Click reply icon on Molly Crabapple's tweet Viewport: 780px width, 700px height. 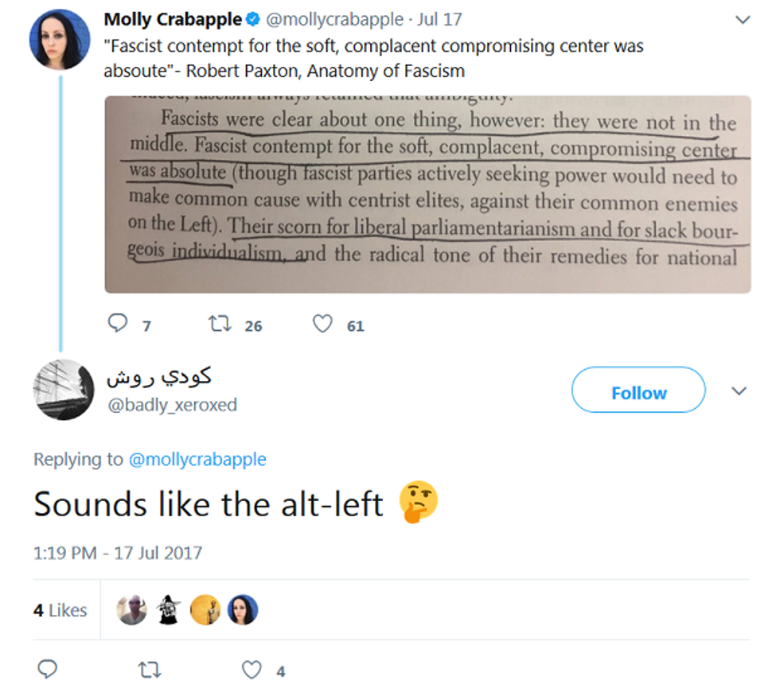point(117,324)
